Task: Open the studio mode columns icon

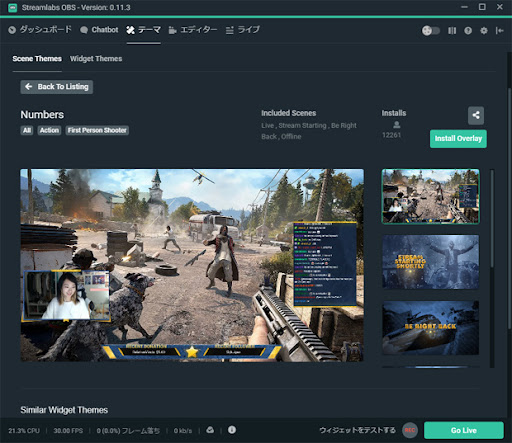Action: click(x=452, y=31)
